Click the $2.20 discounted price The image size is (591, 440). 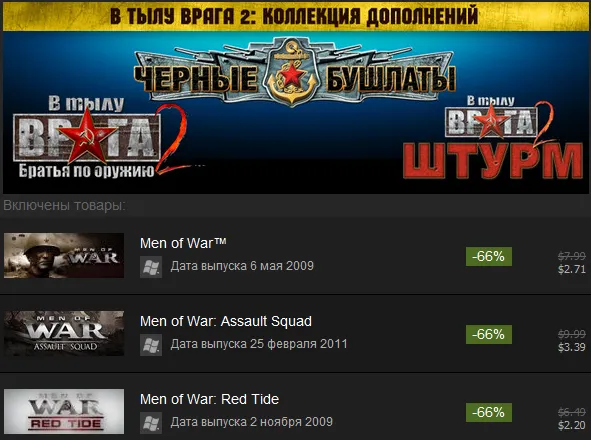572,425
